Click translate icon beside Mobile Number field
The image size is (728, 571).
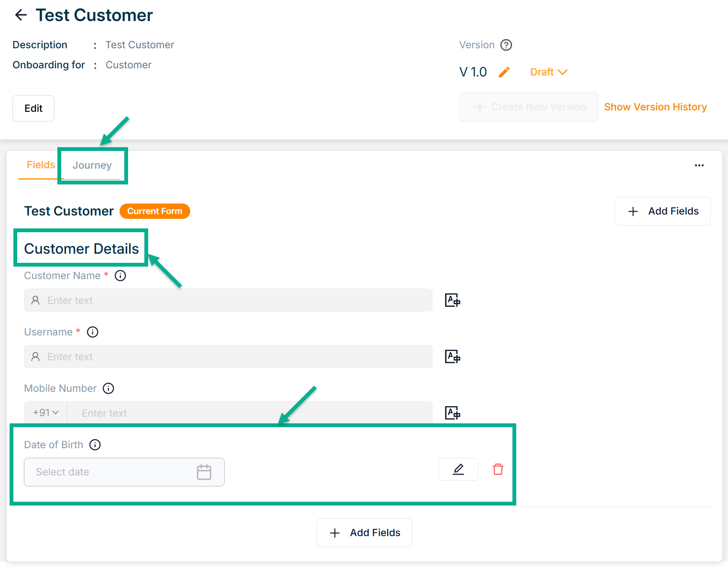coord(452,413)
